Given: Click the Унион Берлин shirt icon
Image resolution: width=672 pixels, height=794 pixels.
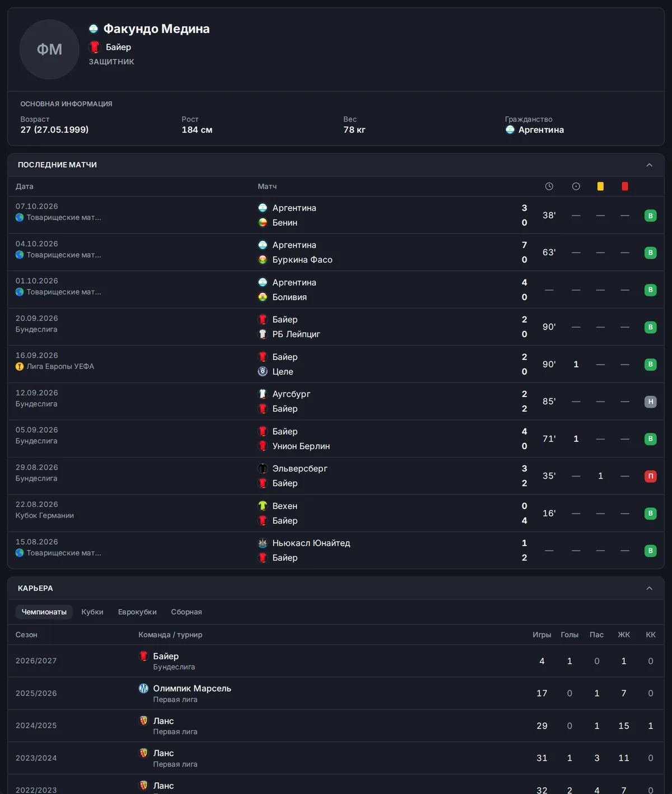Looking at the screenshot, I should point(263,446).
